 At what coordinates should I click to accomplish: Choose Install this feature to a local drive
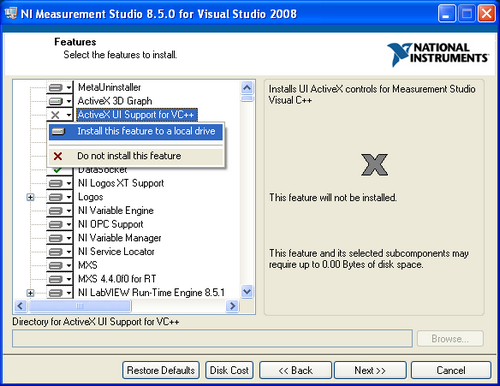136,131
